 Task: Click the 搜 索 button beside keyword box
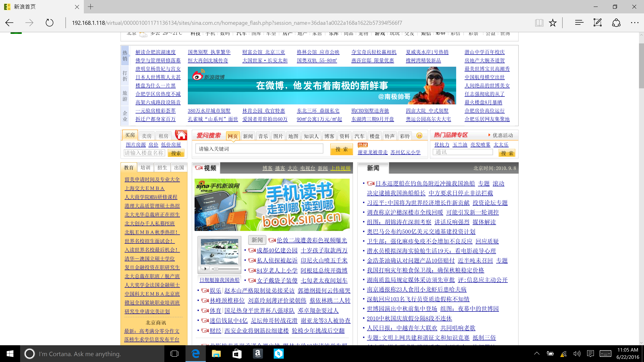click(341, 149)
